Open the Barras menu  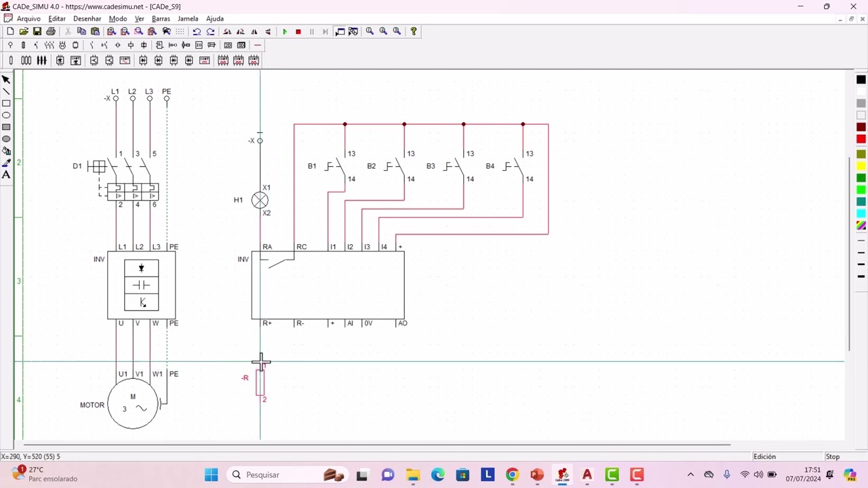161,18
